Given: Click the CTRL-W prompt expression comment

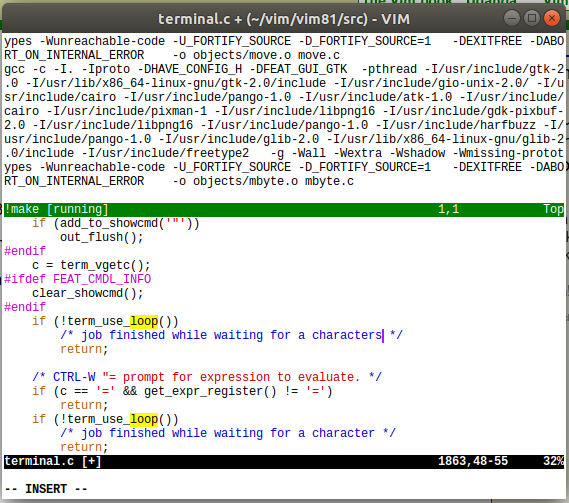Looking at the screenshot, I should coord(207,377).
